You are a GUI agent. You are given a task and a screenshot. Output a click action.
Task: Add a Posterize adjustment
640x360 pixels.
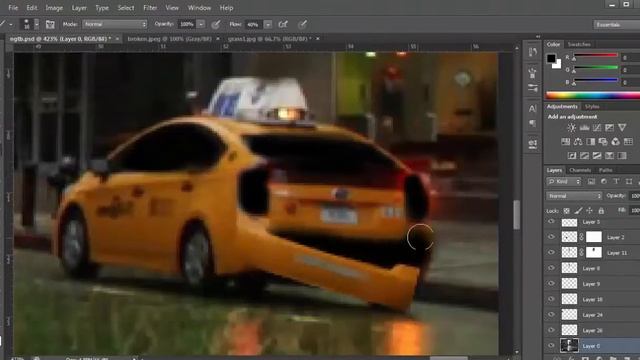584,156
